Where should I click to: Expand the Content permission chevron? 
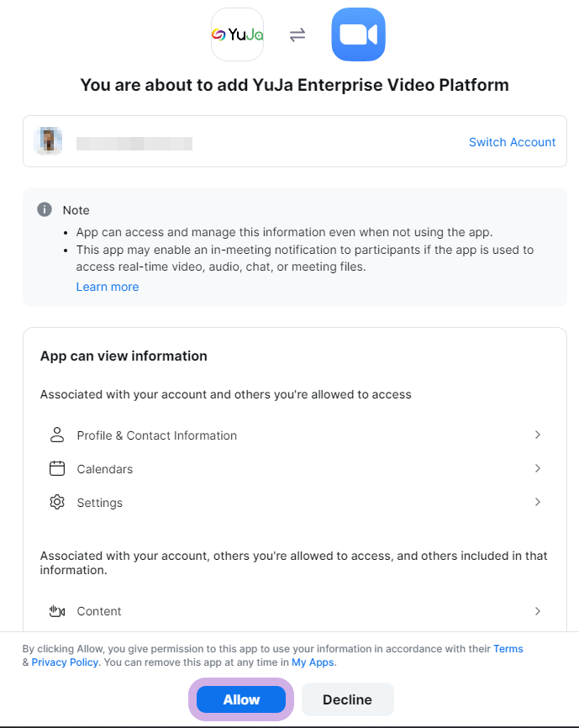click(538, 611)
